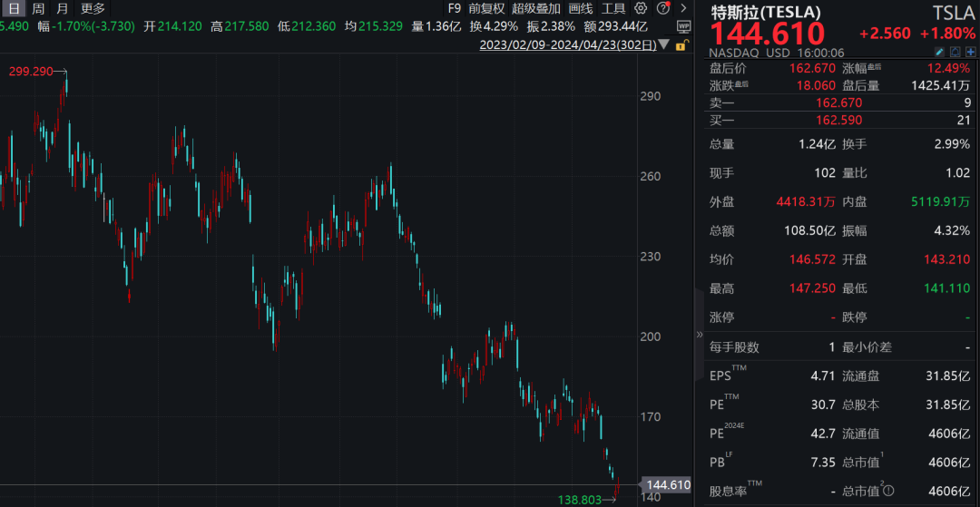Click the 144.610 current price axis label
980x507 pixels.
tap(667, 485)
